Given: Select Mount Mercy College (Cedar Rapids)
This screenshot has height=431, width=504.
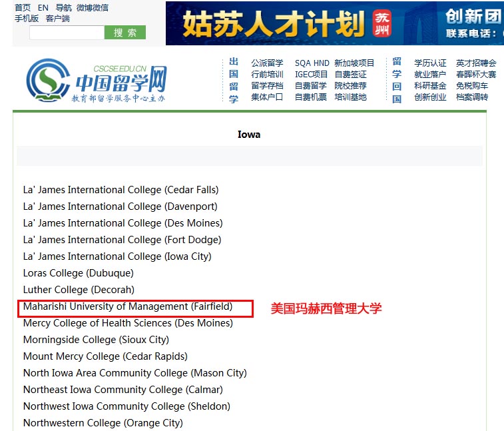Looking at the screenshot, I should pyautogui.click(x=105, y=356).
